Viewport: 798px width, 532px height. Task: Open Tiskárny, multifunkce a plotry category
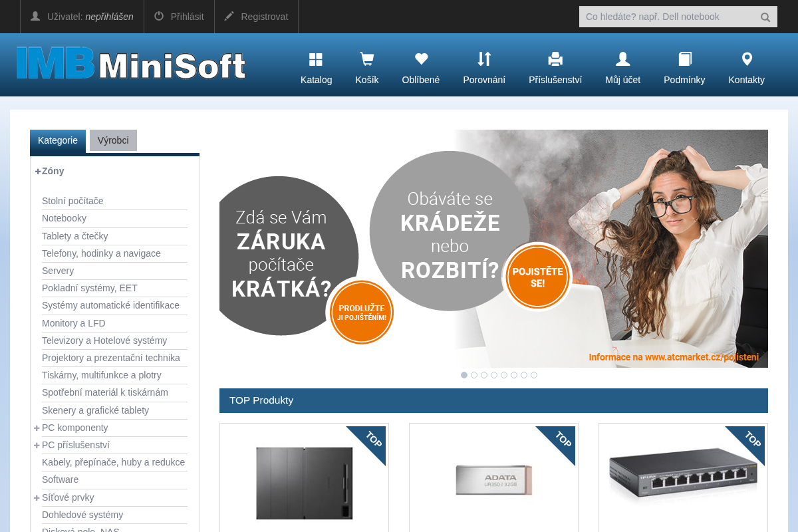(x=102, y=375)
